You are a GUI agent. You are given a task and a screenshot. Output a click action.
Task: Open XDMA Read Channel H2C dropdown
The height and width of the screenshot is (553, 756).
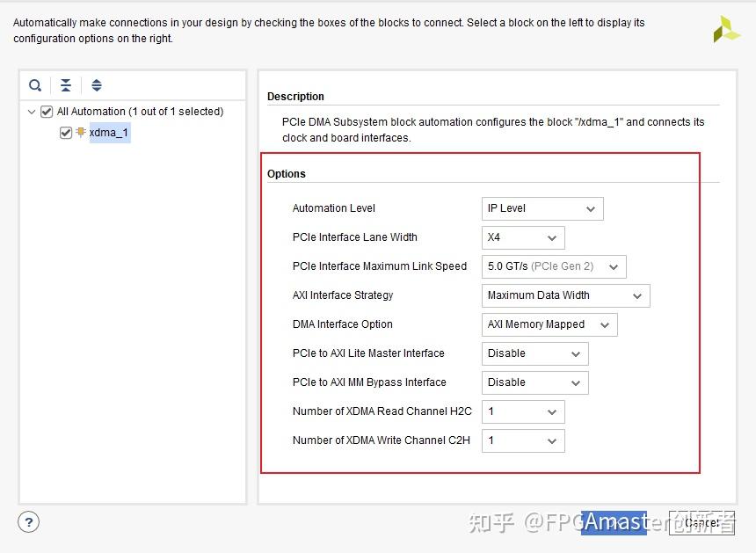(x=523, y=411)
